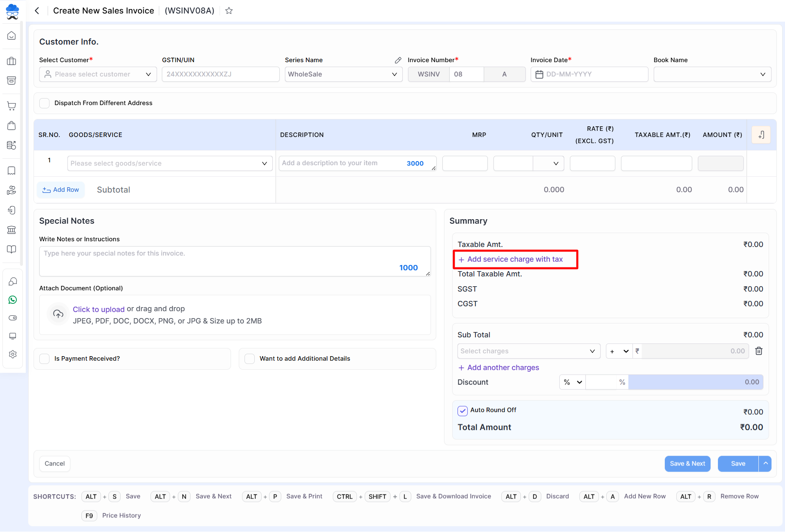Click the Total Amount label in Summary
This screenshot has height=532, width=785.
(x=484, y=427)
